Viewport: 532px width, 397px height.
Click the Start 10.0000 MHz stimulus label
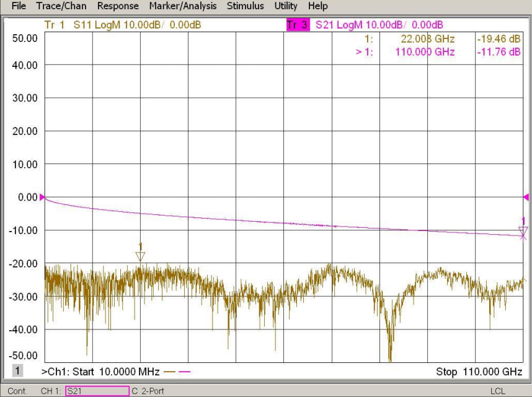click(x=100, y=372)
